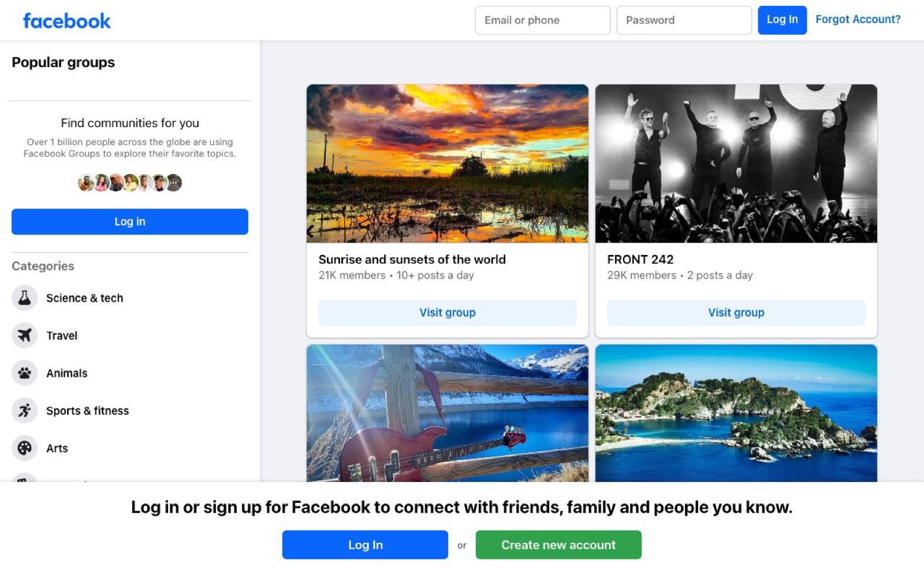This screenshot has height=578, width=924.
Task: Click the Facebook logo
Action: coord(66,21)
